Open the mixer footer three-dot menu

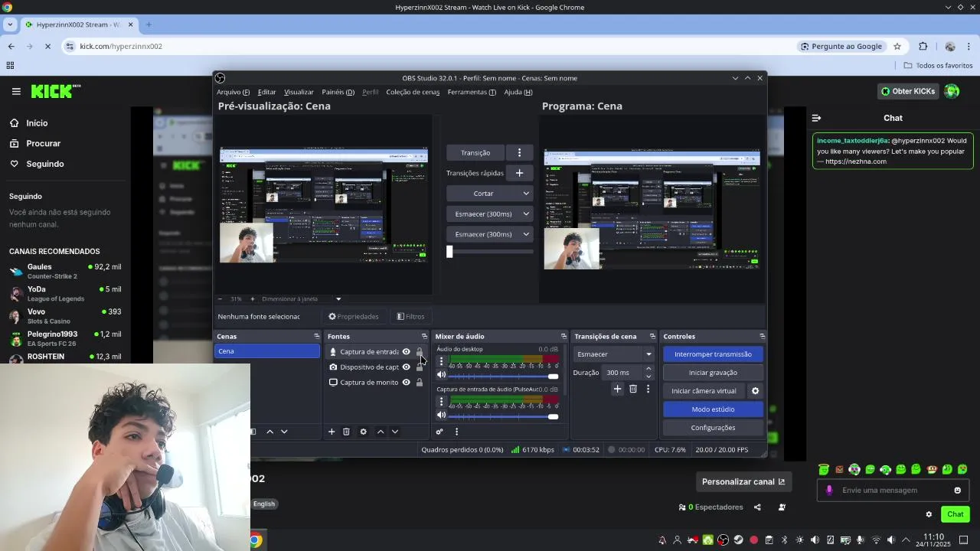point(456,432)
